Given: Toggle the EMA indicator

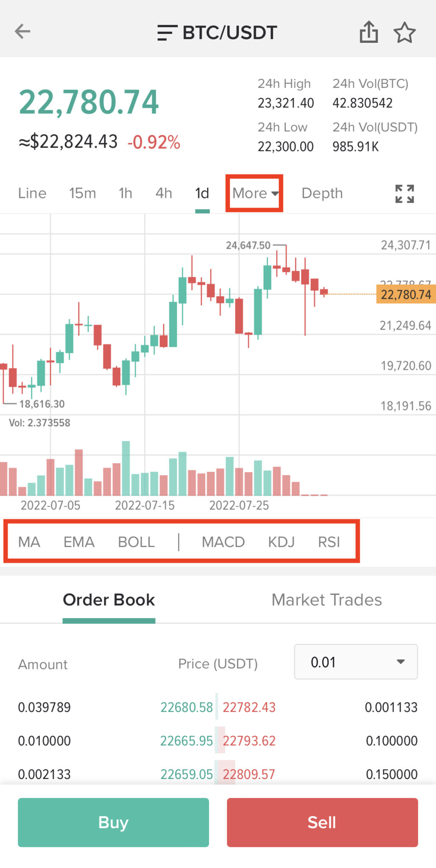Looking at the screenshot, I should 79,542.
